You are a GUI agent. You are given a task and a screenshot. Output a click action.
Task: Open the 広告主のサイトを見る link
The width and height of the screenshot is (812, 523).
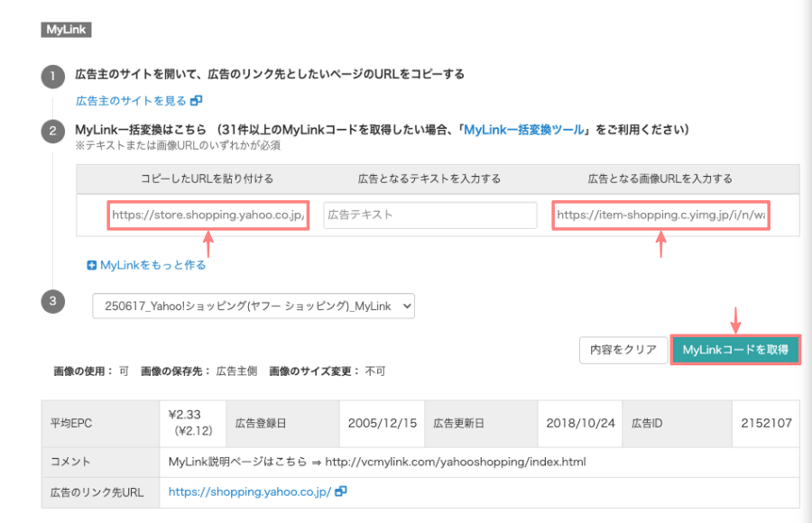pyautogui.click(x=131, y=100)
